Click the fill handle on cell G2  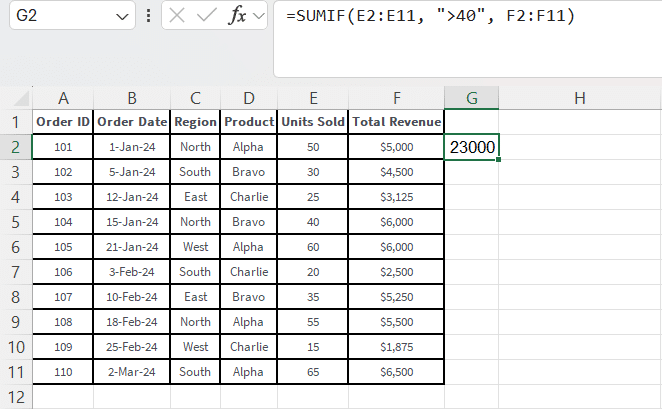click(499, 160)
